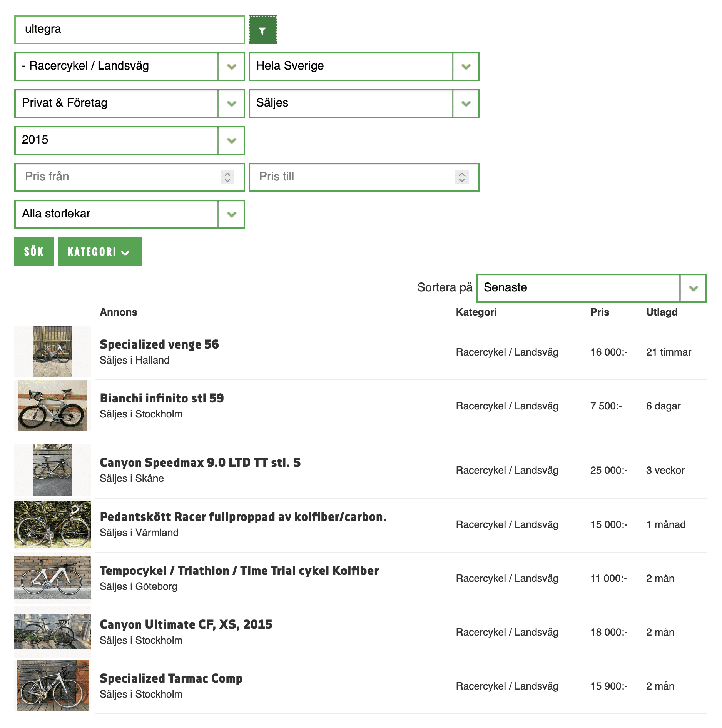View the Canyon Ultimate CF, XS, 2015 listing
The image size is (722, 728).
186,624
